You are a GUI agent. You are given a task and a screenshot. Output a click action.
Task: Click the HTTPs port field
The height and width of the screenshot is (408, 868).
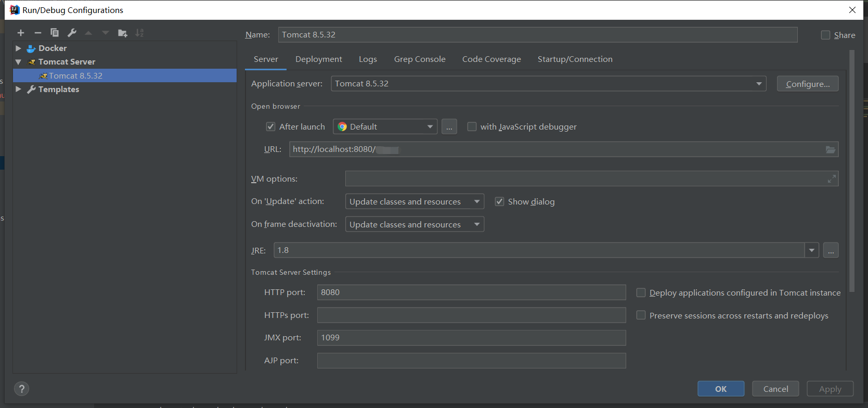click(x=471, y=315)
